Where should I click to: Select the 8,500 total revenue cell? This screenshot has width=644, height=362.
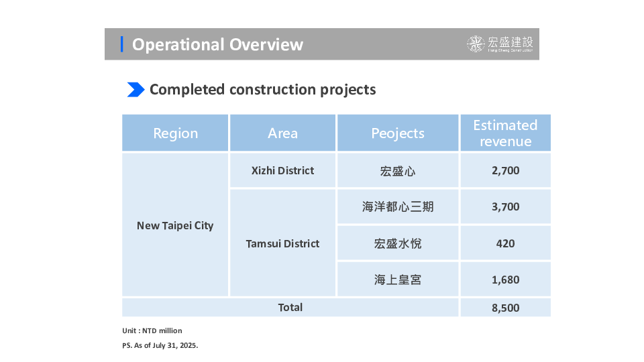[505, 308]
